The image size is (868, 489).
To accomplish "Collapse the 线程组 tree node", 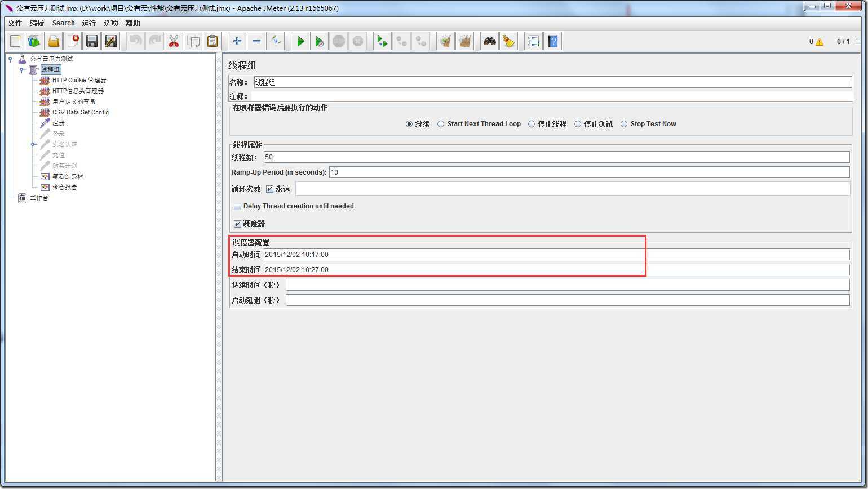I will click(x=22, y=69).
